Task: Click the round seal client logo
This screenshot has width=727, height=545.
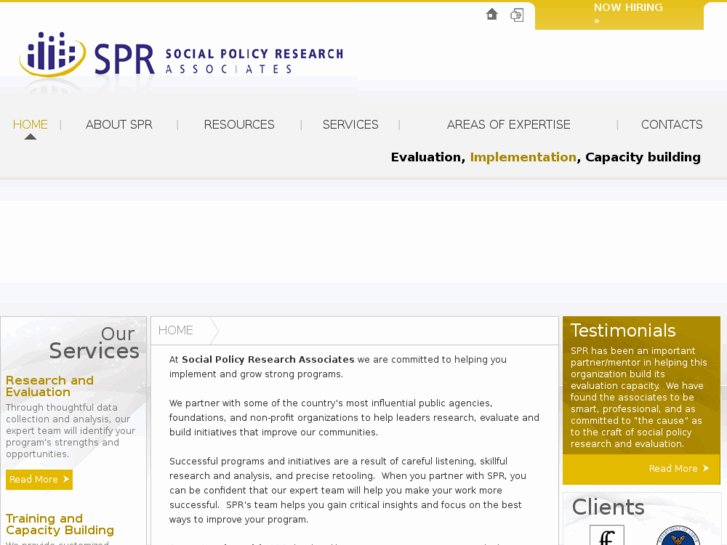Action: pos(678,536)
